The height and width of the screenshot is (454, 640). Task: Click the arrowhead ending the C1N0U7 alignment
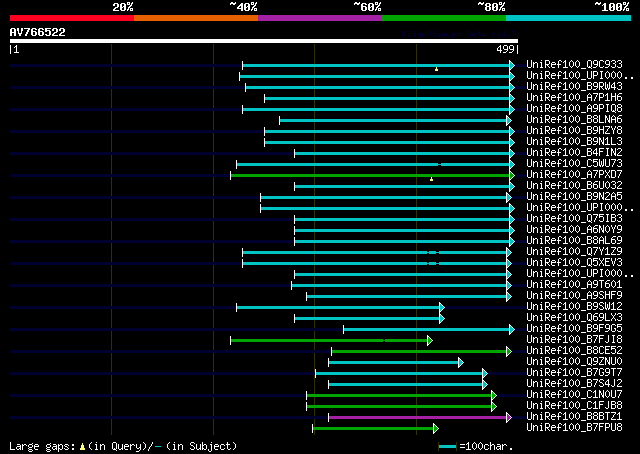(494, 395)
